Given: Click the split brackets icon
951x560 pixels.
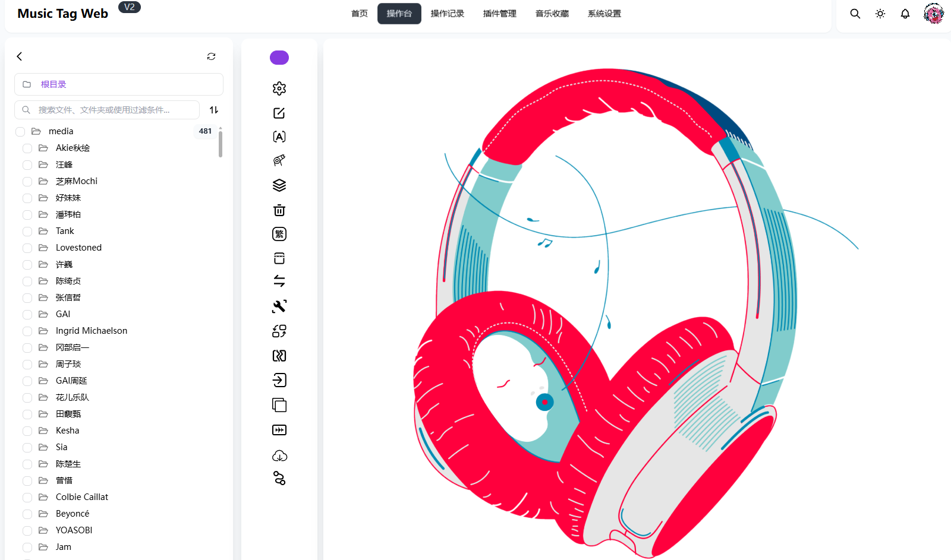Looking at the screenshot, I should (x=279, y=356).
